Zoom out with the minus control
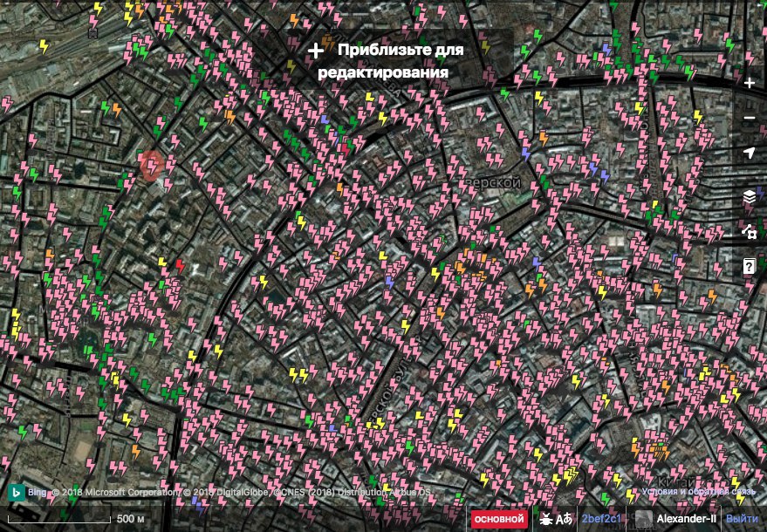Image resolution: width=767 pixels, height=532 pixels. pos(749,119)
